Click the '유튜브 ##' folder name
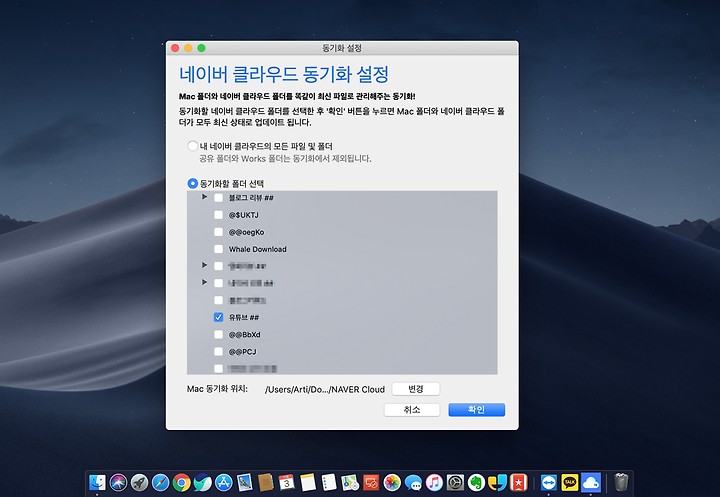Viewport: 720px width, 497px height. [x=244, y=317]
